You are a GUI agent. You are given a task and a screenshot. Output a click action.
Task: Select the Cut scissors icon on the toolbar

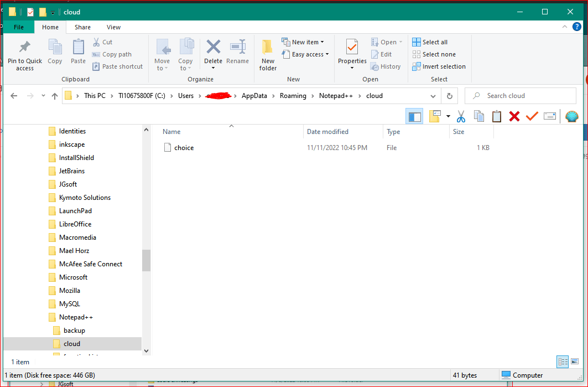[461, 116]
